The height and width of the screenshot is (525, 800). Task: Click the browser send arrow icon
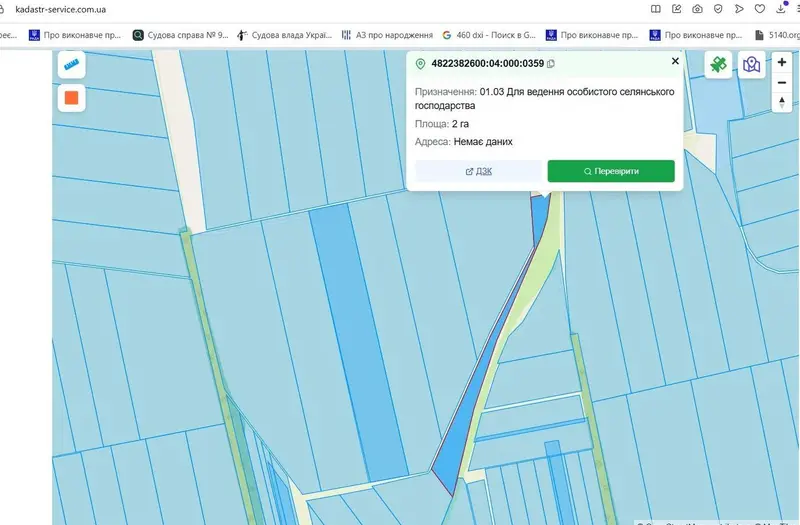point(739,9)
